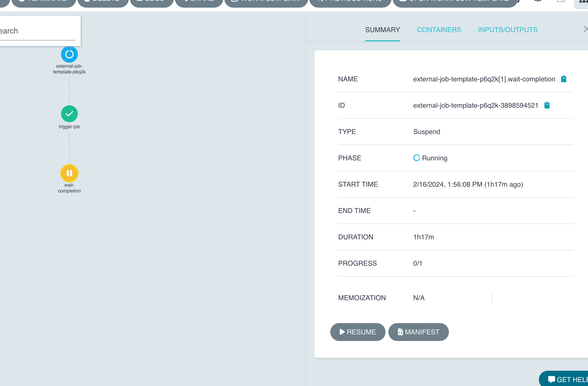
Task: Focus the node search field
Action: tap(37, 31)
